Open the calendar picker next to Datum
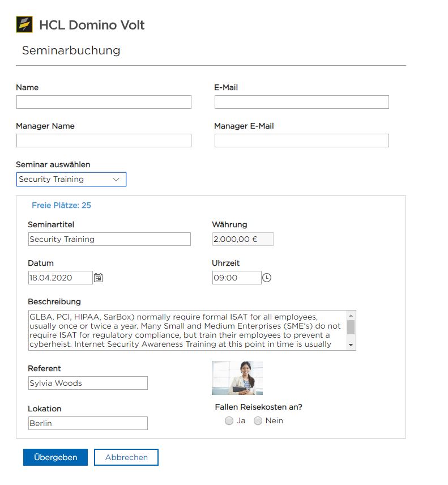Viewport: 448px width, 485px height. point(98,278)
